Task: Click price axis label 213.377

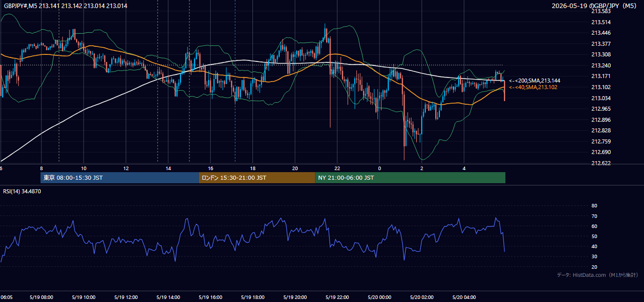Action: pos(601,44)
